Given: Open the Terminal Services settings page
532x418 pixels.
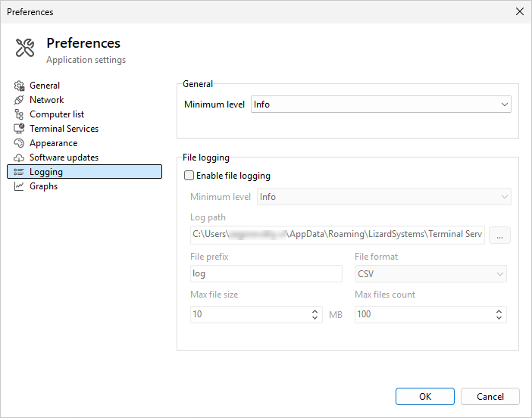Looking at the screenshot, I should 64,129.
